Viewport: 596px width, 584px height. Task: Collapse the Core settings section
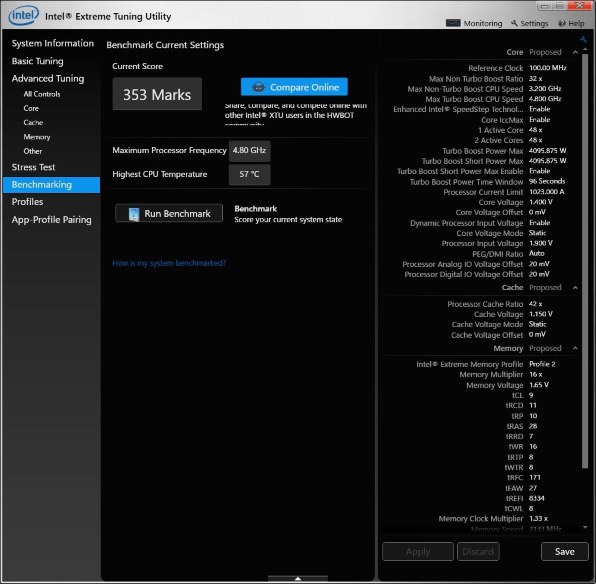(x=575, y=52)
